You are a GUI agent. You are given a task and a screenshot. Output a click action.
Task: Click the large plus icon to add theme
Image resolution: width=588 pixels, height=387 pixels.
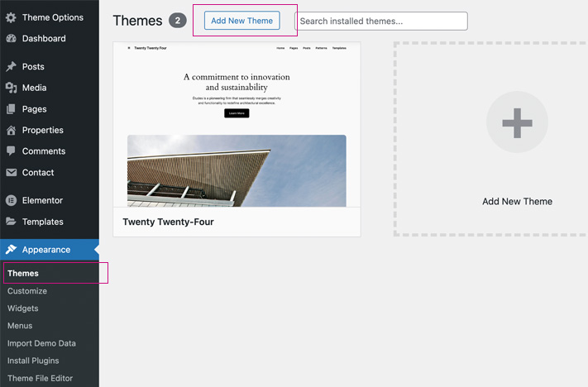(x=517, y=122)
